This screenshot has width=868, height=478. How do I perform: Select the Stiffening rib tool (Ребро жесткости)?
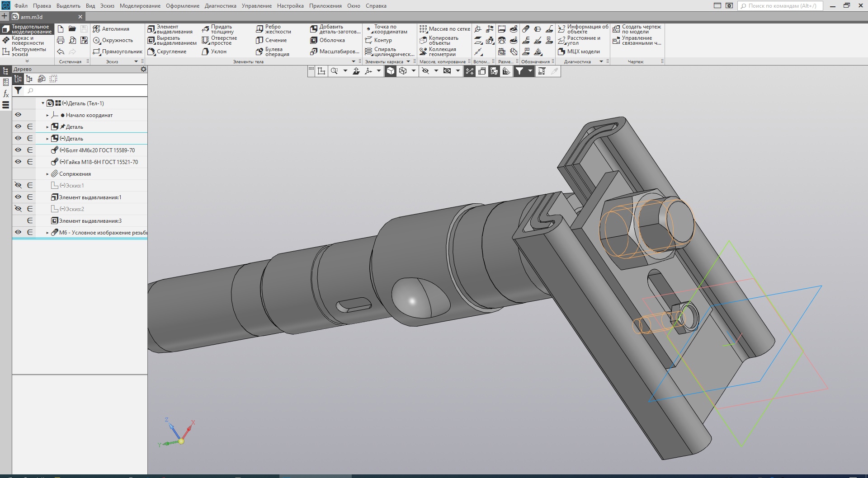point(274,29)
